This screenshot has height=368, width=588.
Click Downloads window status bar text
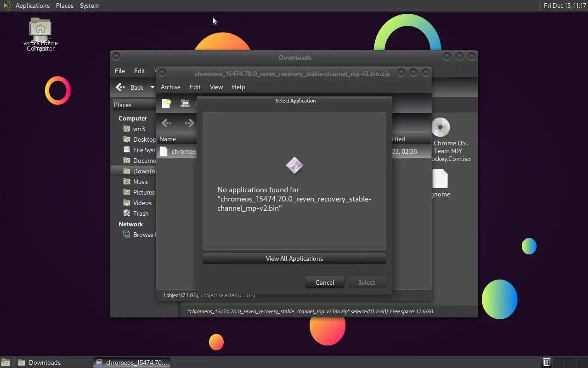tap(311, 311)
